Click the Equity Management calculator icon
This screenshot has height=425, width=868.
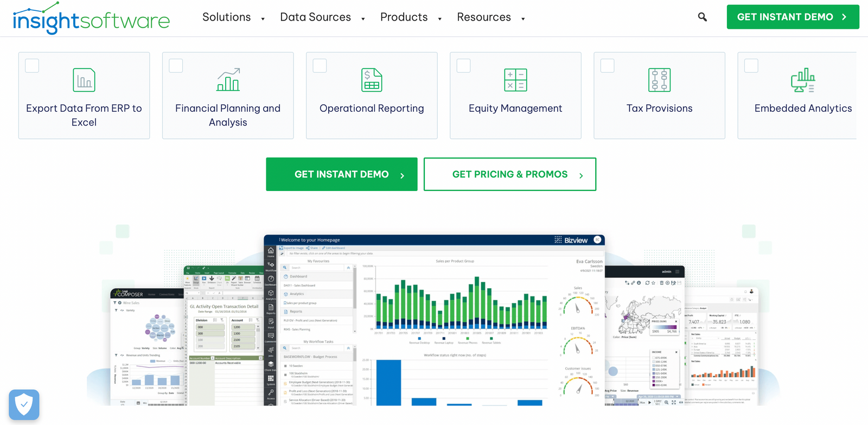point(515,80)
